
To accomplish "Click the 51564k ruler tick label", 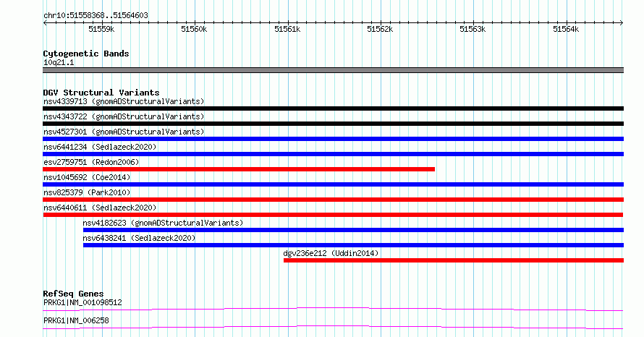I will (x=566, y=29).
